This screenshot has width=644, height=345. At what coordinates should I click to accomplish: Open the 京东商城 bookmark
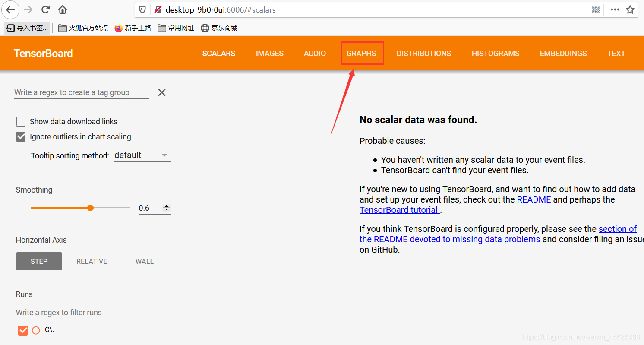219,28
